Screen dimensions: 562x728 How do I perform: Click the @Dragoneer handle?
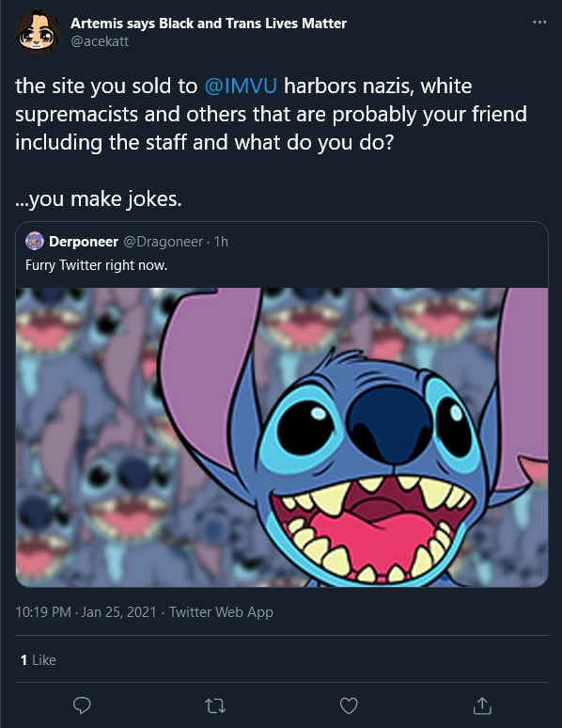pyautogui.click(x=163, y=242)
